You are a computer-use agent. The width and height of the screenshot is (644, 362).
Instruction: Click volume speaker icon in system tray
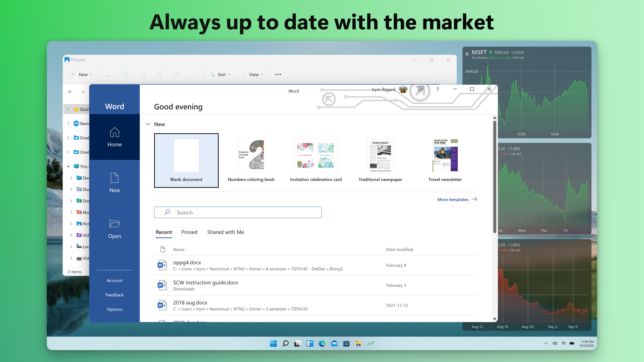coord(555,343)
